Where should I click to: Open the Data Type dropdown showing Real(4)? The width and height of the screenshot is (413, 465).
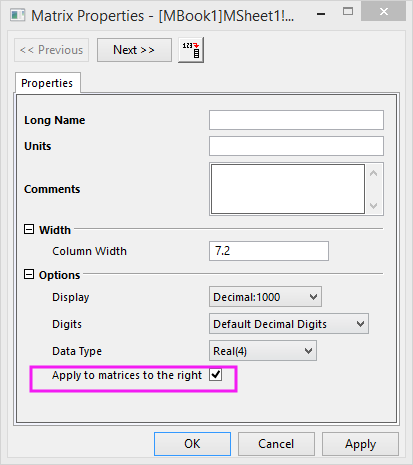coord(263,351)
